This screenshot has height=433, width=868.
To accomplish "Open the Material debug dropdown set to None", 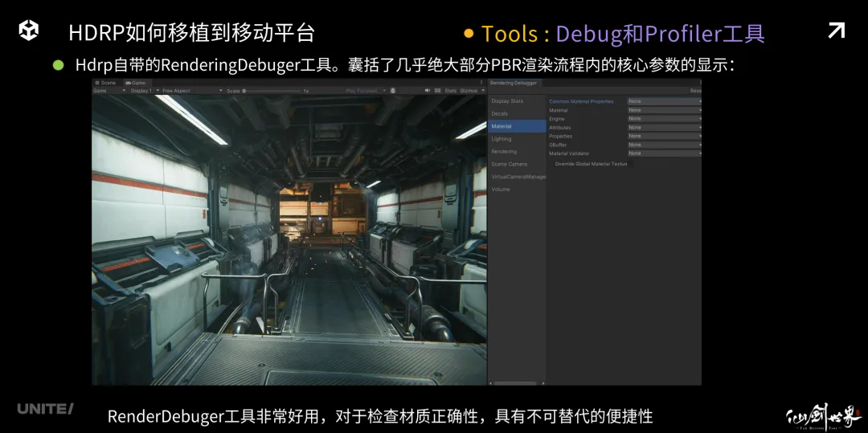I will coord(665,110).
